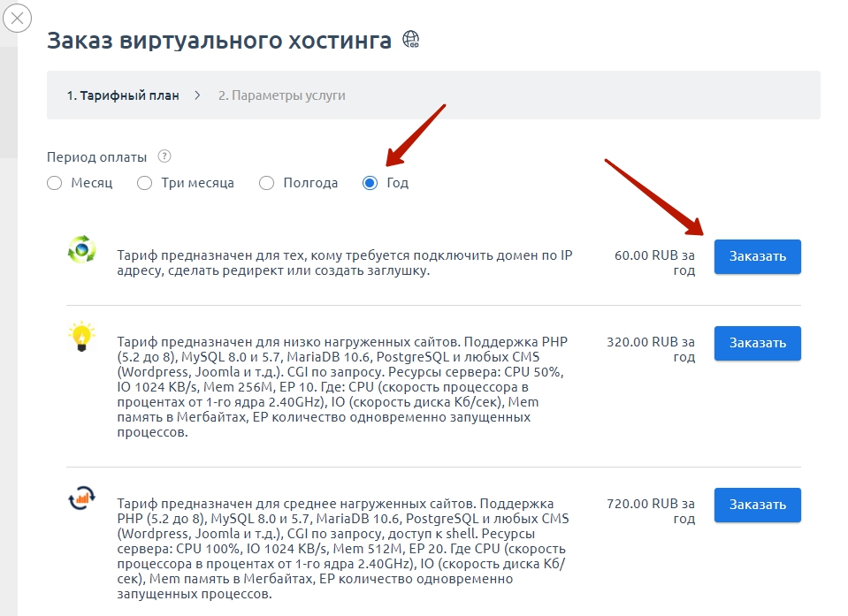Screen dimensions: 848x616
Task: Order the 720.00 RUB per year tariff
Action: 757,505
